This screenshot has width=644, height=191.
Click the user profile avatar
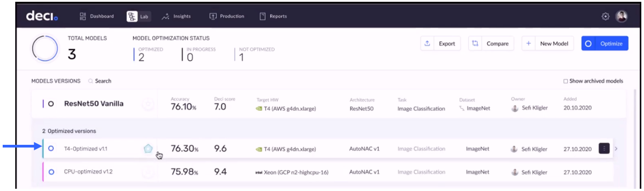point(622,16)
